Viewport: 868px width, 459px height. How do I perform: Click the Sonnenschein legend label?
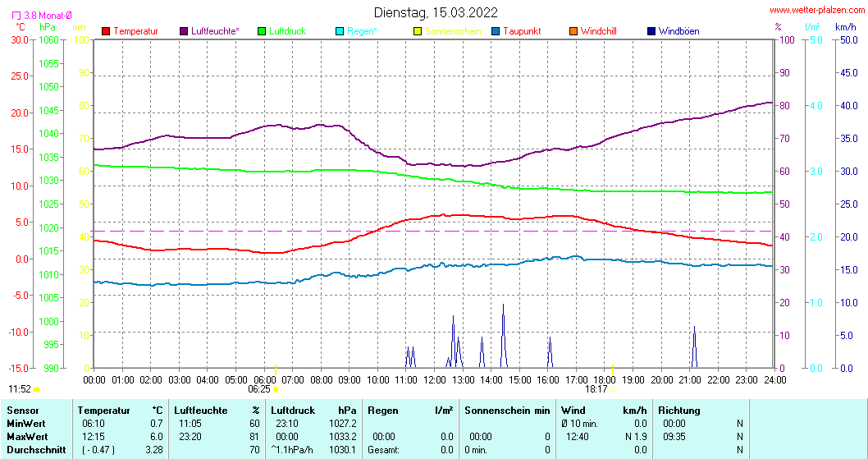tap(453, 31)
